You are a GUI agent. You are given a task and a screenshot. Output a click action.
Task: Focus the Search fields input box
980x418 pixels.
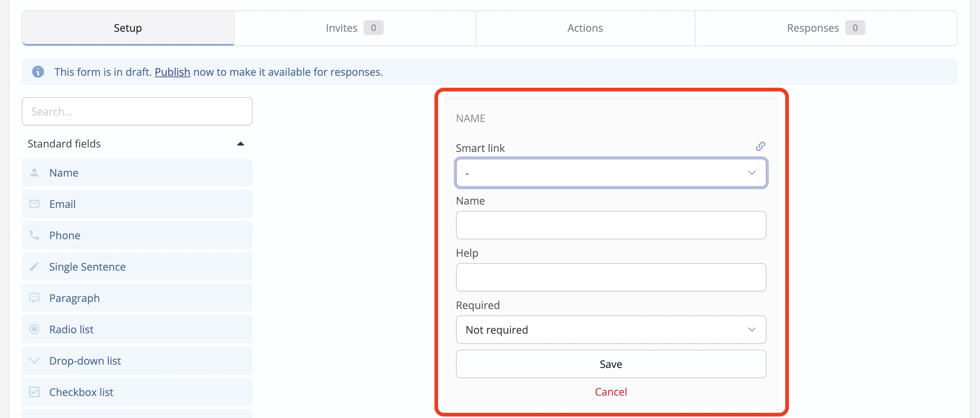137,112
